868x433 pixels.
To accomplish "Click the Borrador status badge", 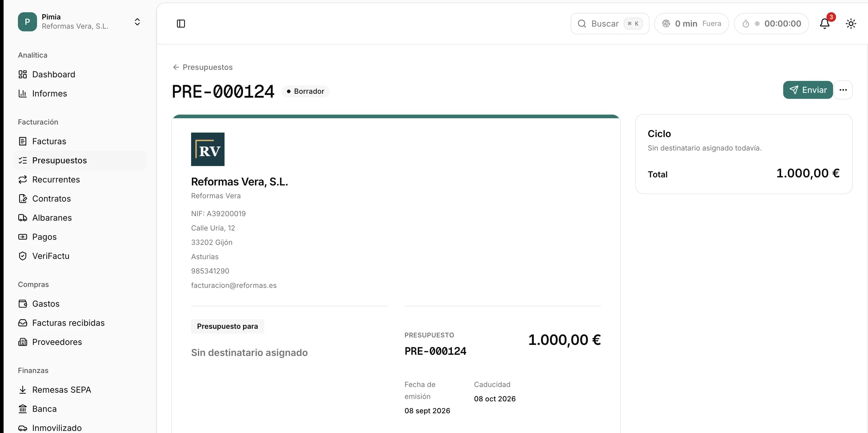I will click(x=305, y=91).
